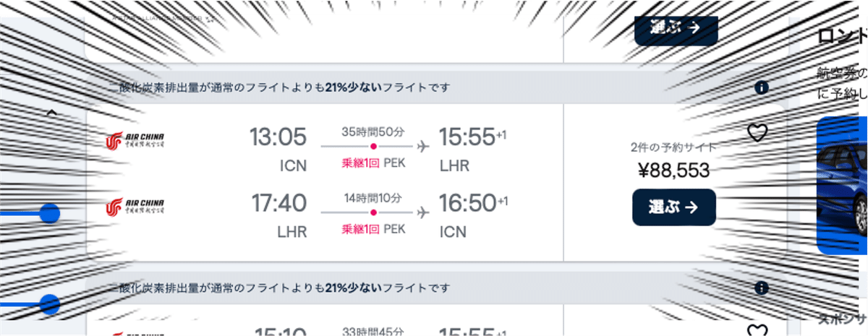Click the info icon on the lower emissions banner
This screenshot has width=868, height=336.
tap(760, 288)
